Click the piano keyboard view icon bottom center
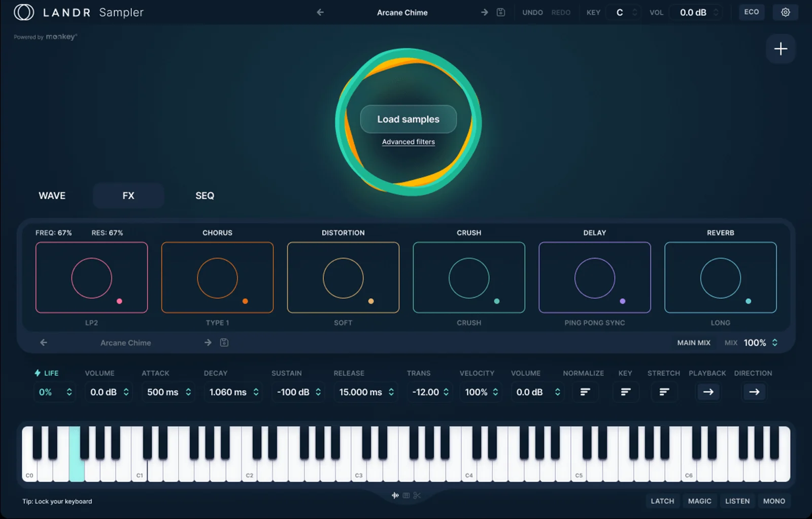The width and height of the screenshot is (812, 519). [406, 495]
